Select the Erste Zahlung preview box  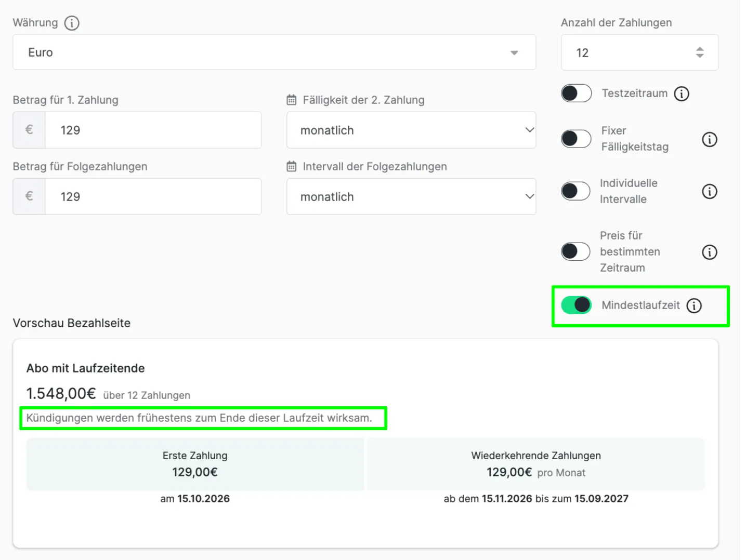pos(195,464)
